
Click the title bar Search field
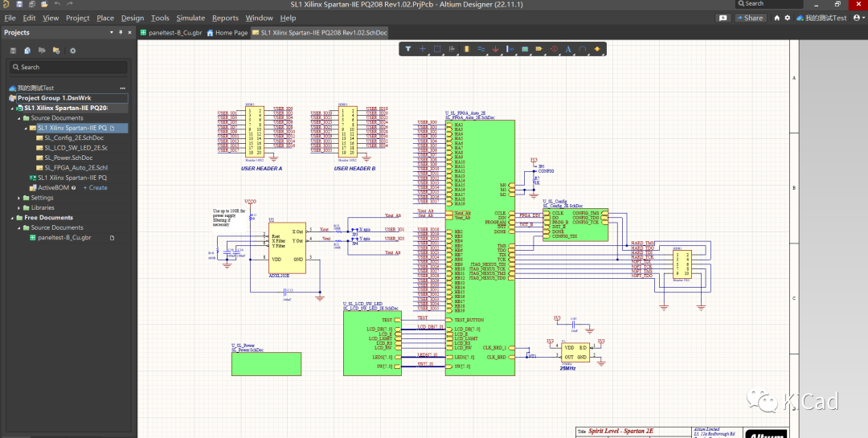[769, 4]
